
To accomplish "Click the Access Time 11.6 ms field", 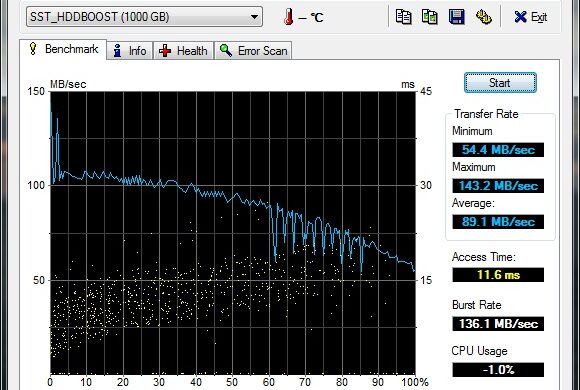I will [x=498, y=275].
